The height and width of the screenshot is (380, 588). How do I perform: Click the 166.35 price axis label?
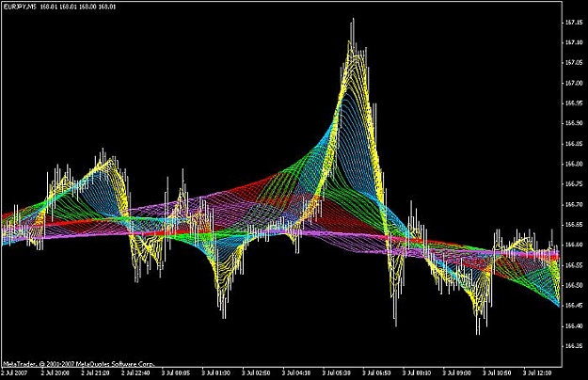point(574,346)
